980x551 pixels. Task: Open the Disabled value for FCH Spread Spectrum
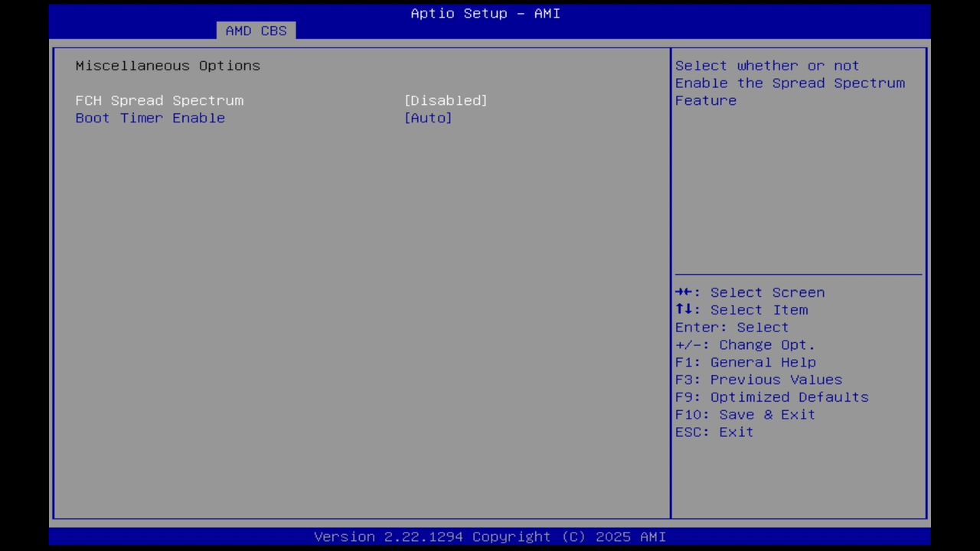tap(446, 100)
